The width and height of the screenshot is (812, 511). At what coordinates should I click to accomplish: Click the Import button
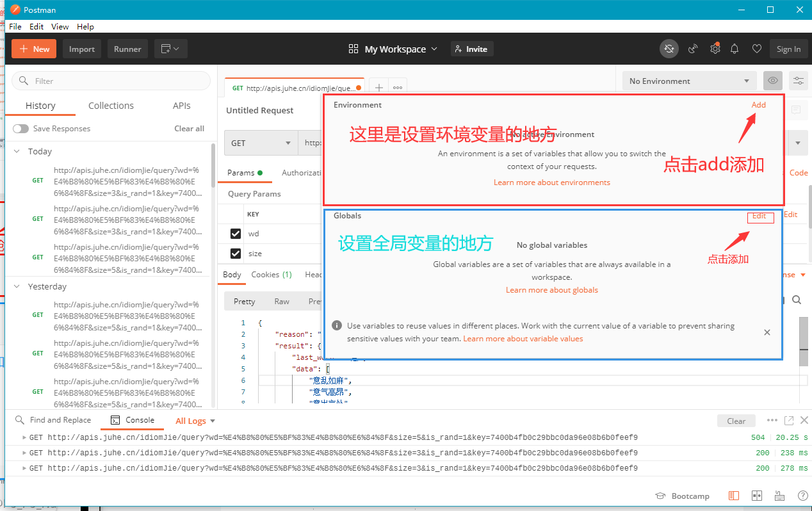coord(82,49)
